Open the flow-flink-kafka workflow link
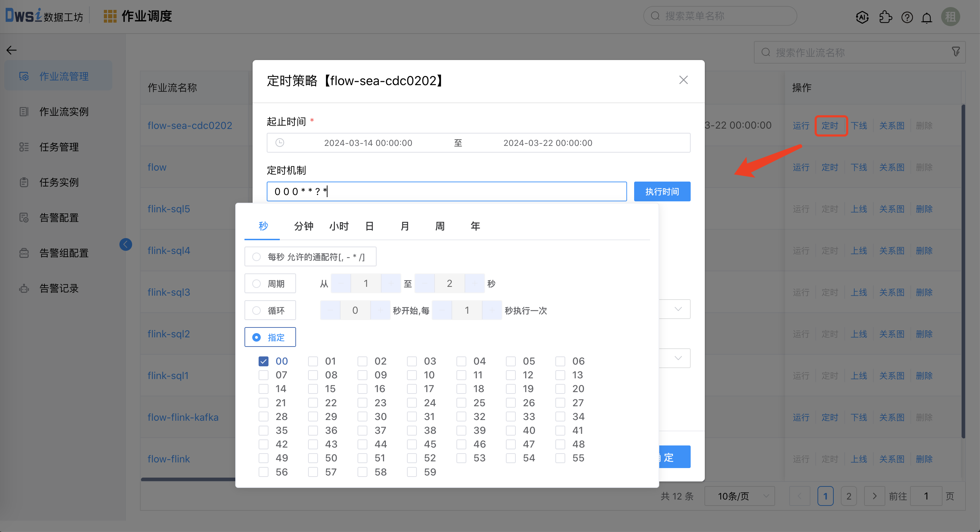Screen dimensions: 980x532 (183, 417)
